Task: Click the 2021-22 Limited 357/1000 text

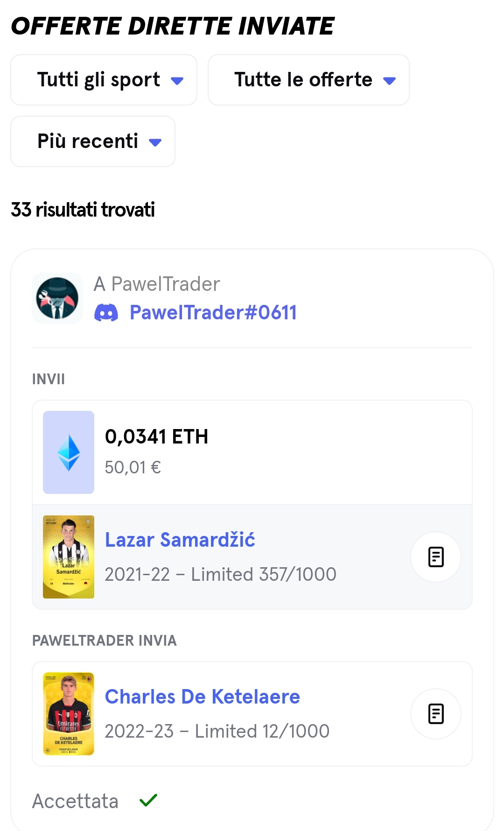Action: [220, 574]
